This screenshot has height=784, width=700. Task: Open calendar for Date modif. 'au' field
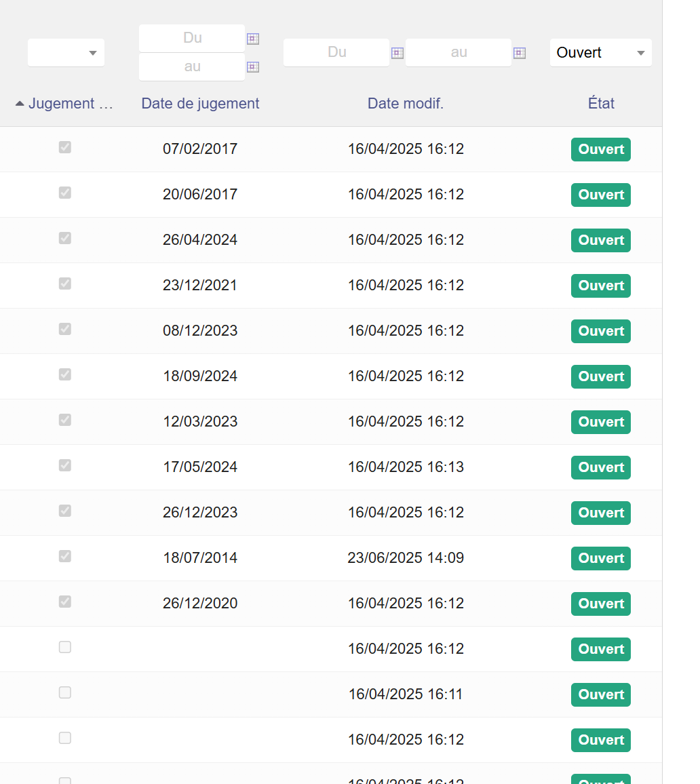tap(520, 53)
